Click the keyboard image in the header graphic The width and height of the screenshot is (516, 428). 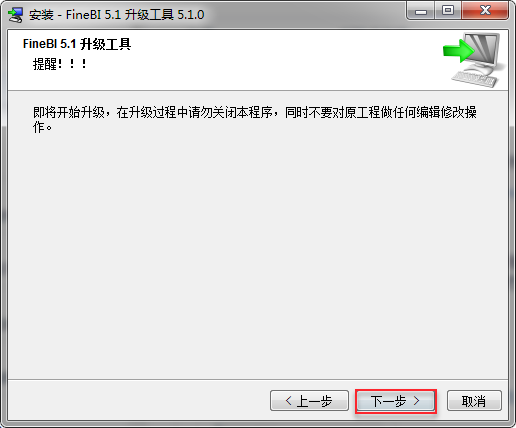(474, 80)
